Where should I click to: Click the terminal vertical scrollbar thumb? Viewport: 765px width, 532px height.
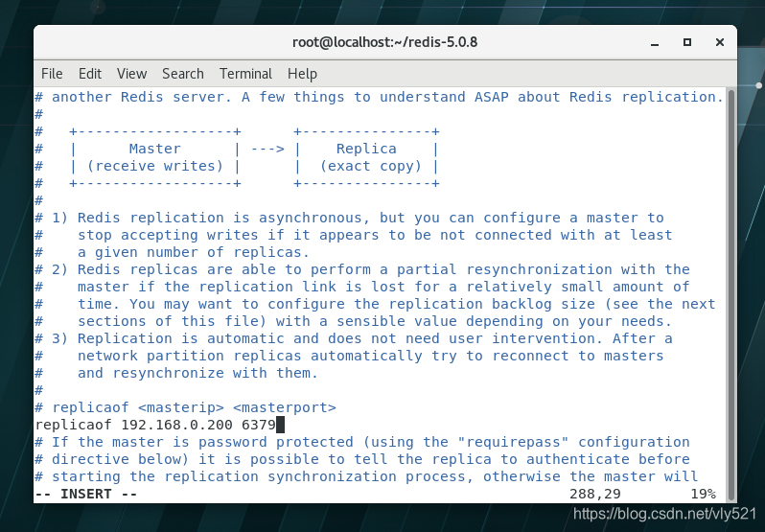point(730,294)
